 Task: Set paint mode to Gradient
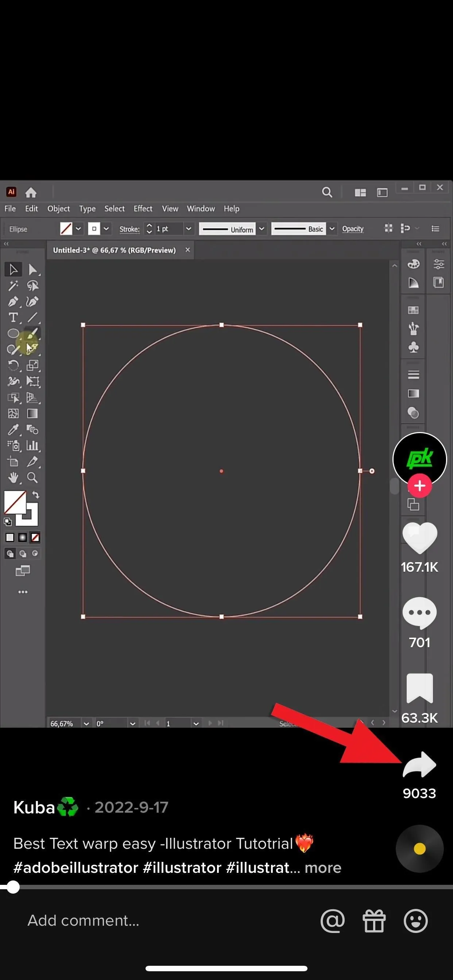coord(23,537)
